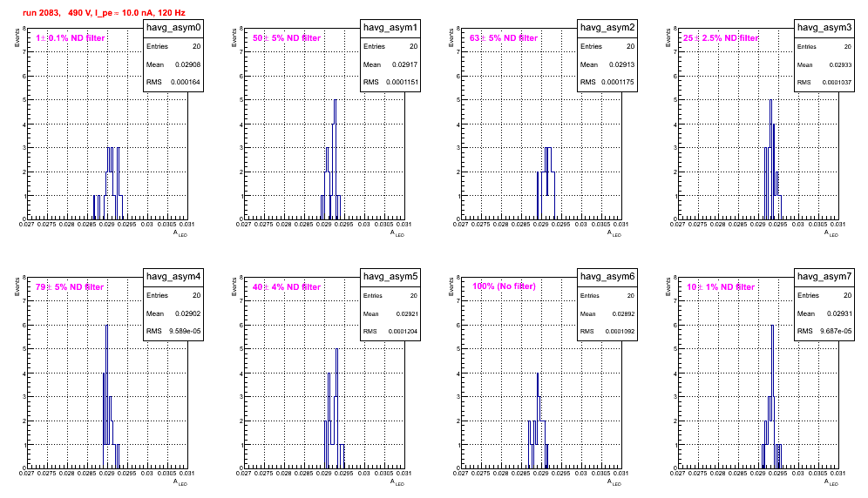
Task: Click the A_LED x-axis title of havg_asym0
Action: point(180,233)
